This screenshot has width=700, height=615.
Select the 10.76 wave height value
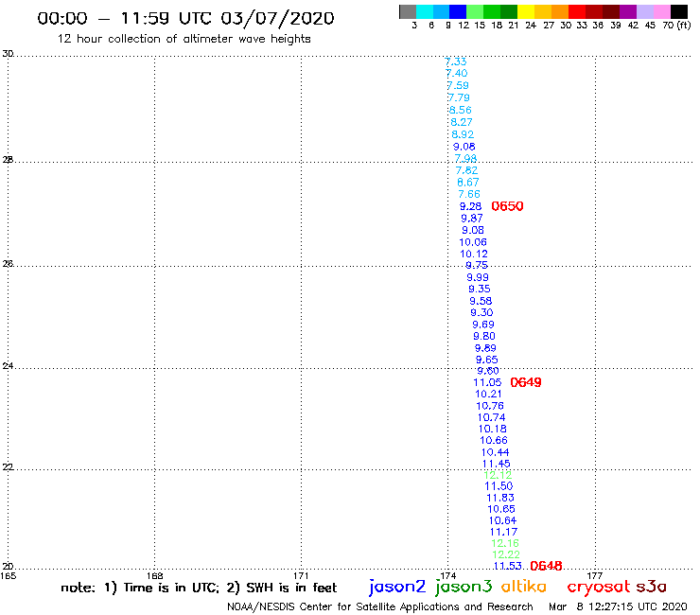tap(490, 406)
